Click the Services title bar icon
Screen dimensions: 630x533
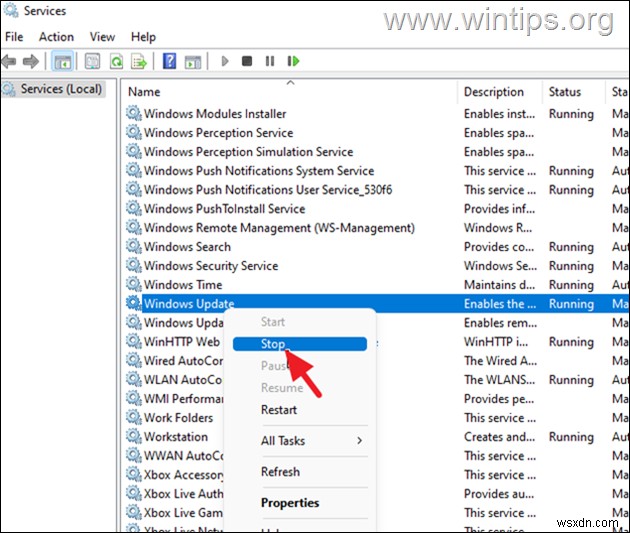tap(10, 11)
